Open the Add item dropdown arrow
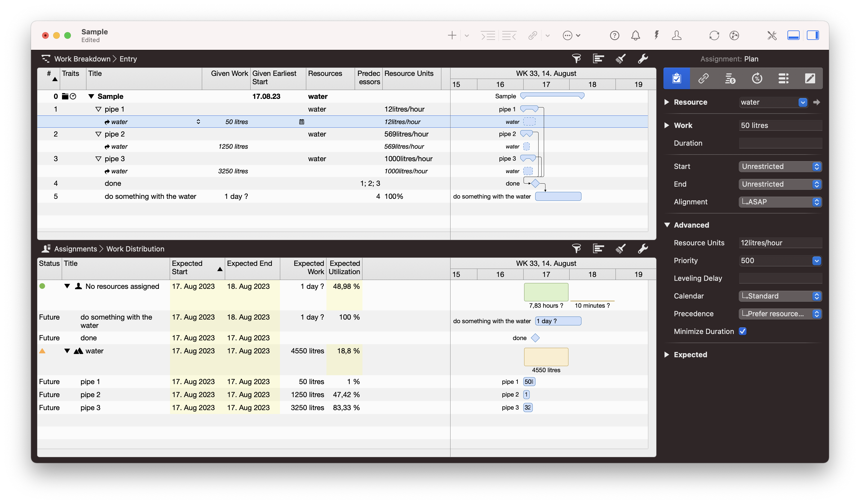The width and height of the screenshot is (860, 504). pos(467,36)
